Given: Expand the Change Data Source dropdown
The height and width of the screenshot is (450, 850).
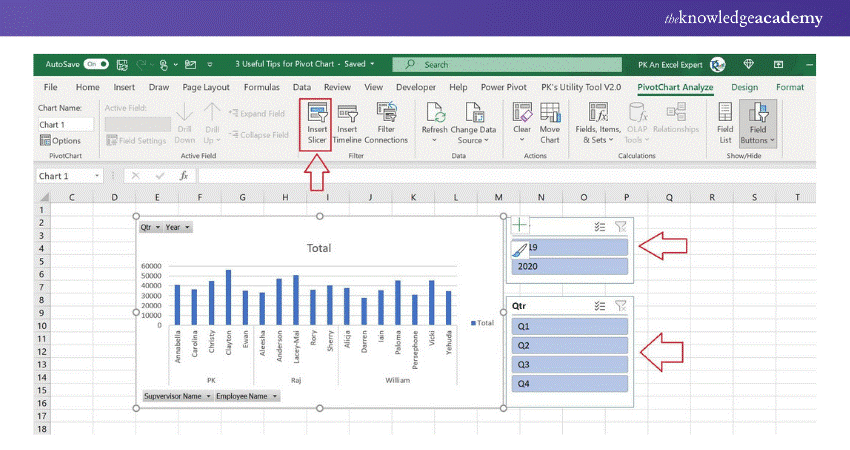Looking at the screenshot, I should (473, 141).
